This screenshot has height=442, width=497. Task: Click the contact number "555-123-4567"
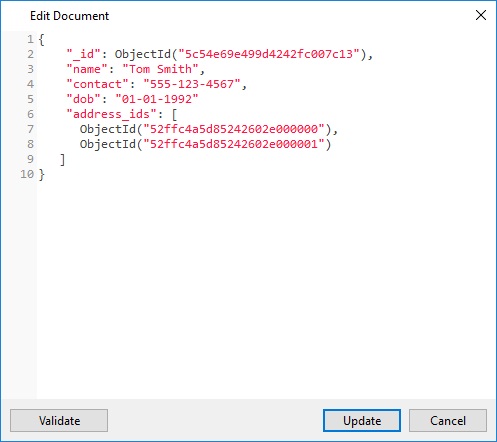pos(192,84)
